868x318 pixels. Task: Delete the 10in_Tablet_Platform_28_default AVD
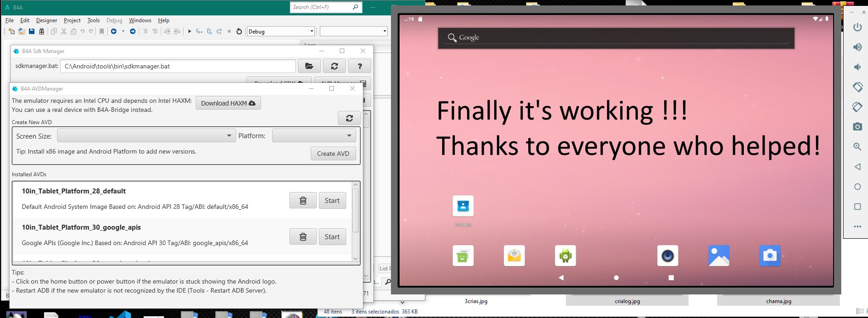303,201
